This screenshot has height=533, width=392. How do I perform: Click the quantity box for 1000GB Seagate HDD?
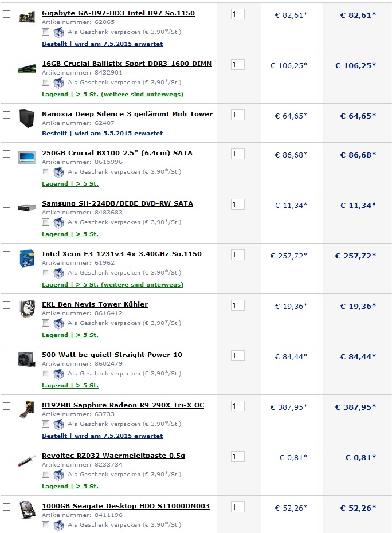(x=238, y=507)
